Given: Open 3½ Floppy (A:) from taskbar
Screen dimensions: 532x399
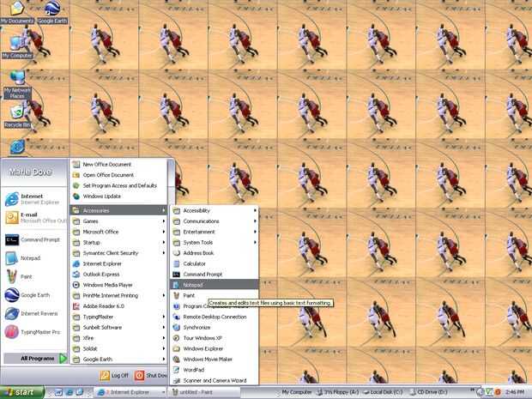Looking at the screenshot, I should pos(338,392).
